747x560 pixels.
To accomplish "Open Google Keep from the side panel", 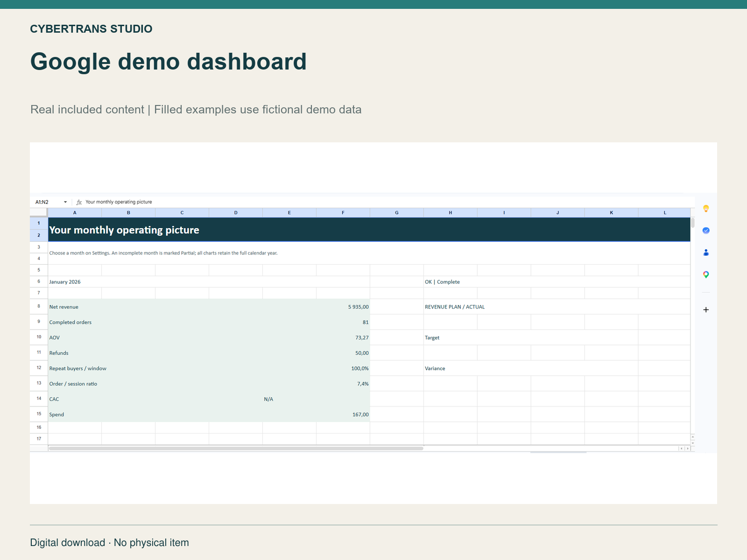I will point(706,209).
